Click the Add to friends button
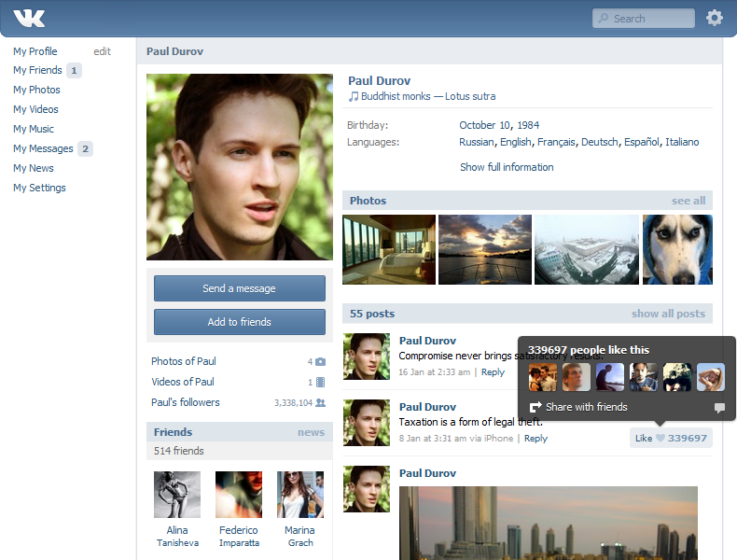Viewport: 737px width, 560px height. (x=239, y=322)
